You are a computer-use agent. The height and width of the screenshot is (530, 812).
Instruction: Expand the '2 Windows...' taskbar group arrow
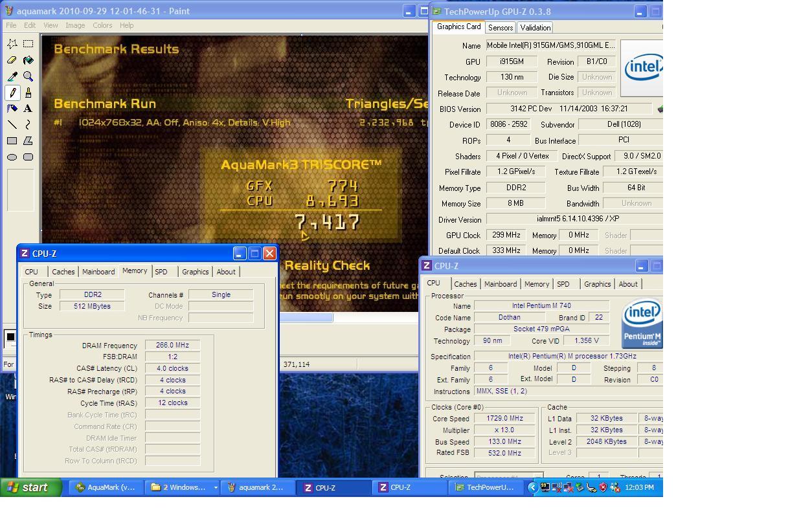(x=216, y=487)
